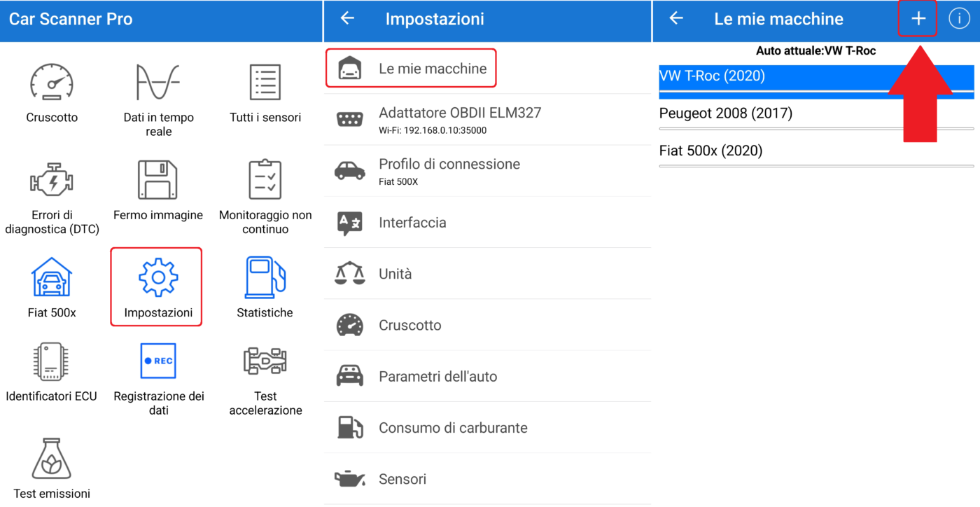
Task: Open Registrazione dei dati REC tile
Action: tap(158, 378)
